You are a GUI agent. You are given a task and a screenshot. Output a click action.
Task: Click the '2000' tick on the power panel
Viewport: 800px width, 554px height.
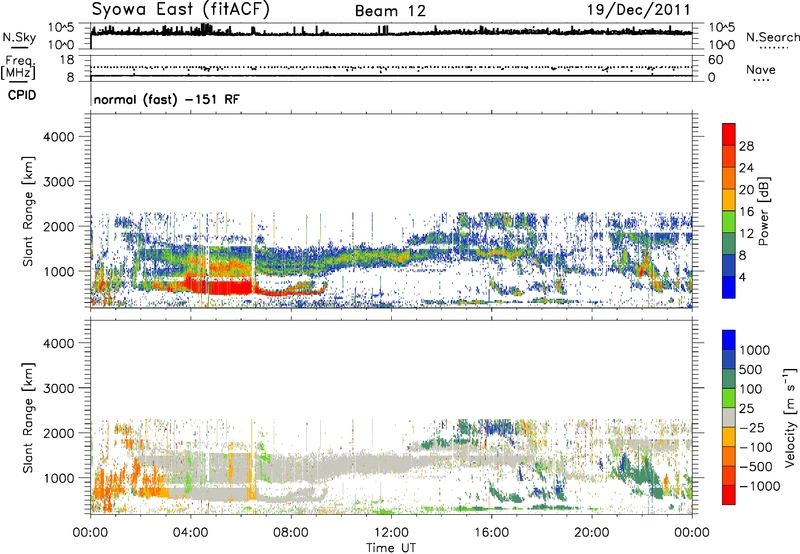pyautogui.click(x=58, y=226)
